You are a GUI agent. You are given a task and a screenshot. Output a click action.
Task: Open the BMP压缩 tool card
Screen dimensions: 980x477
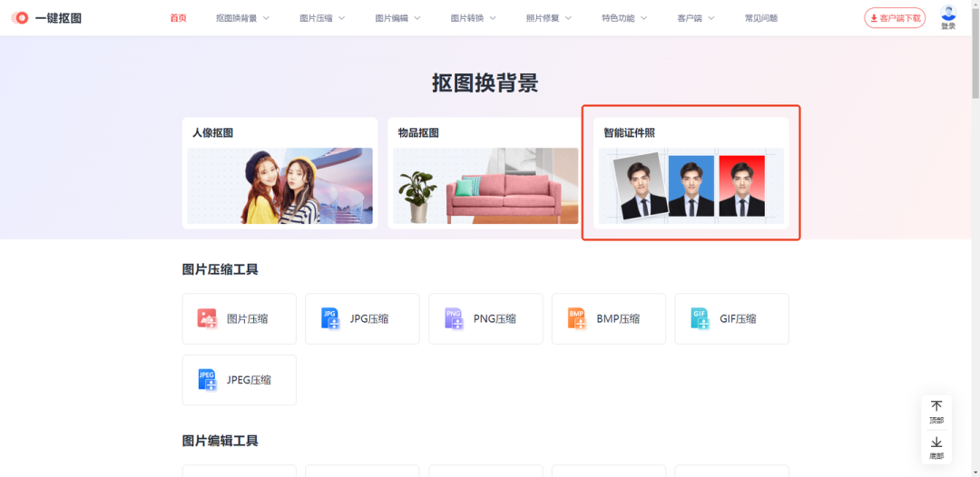(x=609, y=318)
